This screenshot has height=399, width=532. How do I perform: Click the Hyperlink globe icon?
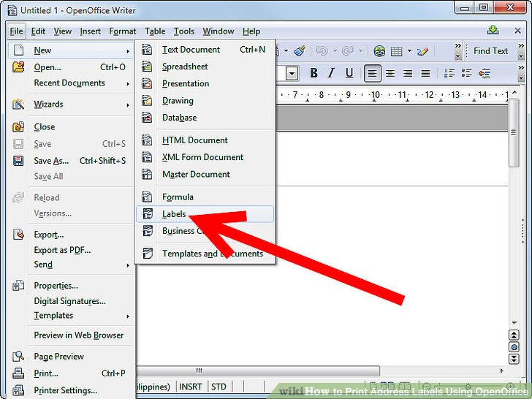click(379, 51)
